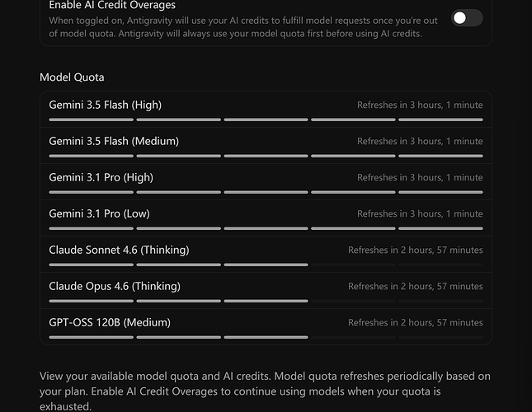Click the Claude Opus 4.6 (Thinking) quota bar
Viewport: 532px width, 412px height.
pos(266,301)
